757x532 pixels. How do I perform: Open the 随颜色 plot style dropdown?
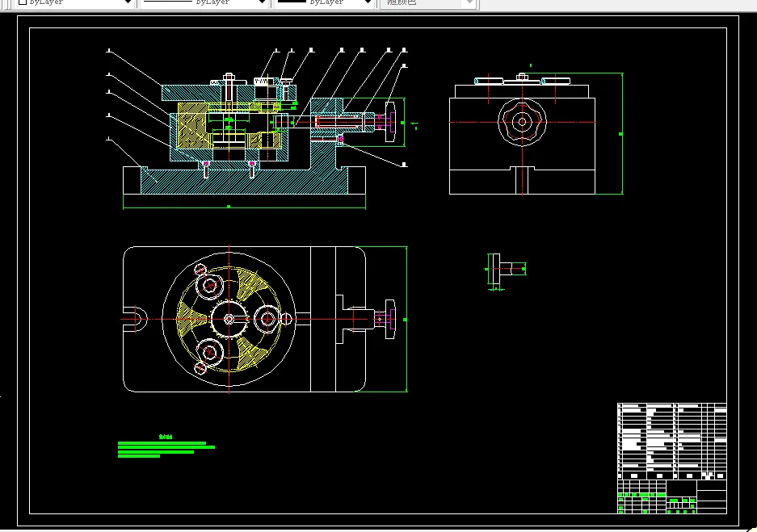[428, 3]
